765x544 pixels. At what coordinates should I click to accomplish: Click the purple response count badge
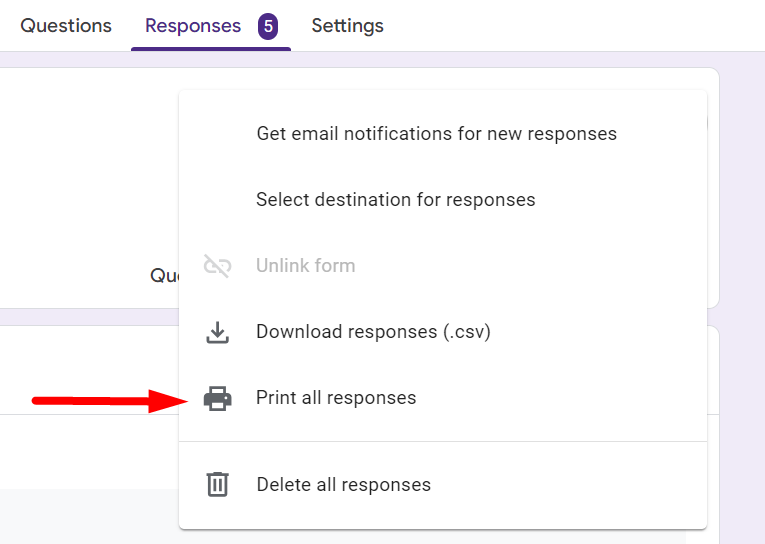[x=268, y=26]
